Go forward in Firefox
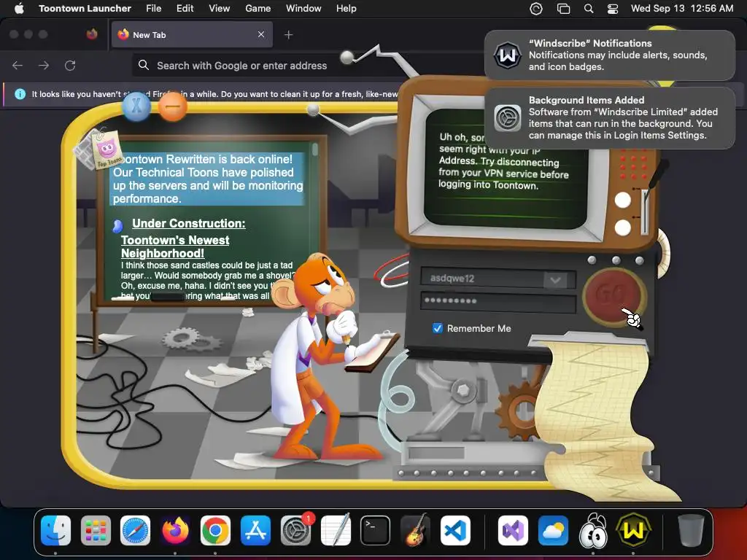 tap(44, 65)
